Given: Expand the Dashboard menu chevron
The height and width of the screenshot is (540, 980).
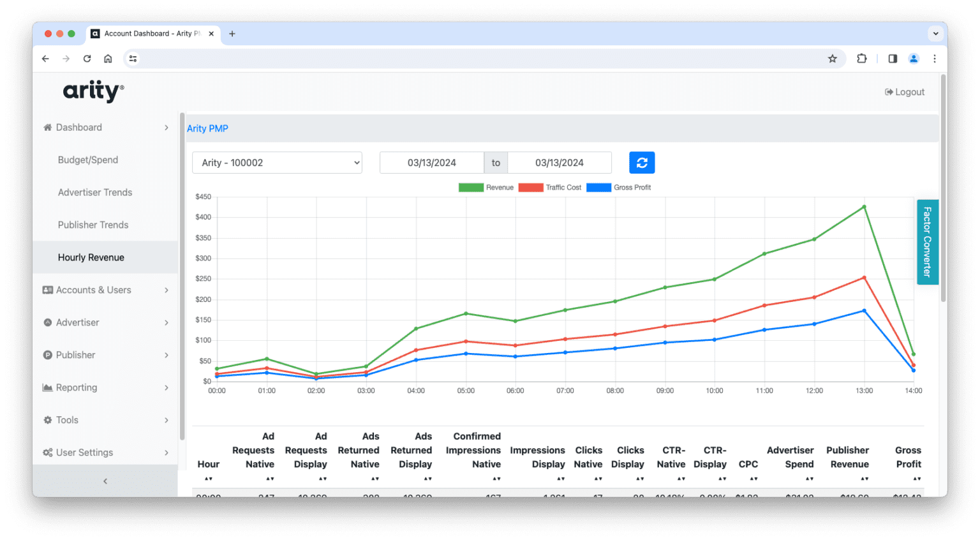Looking at the screenshot, I should (x=167, y=127).
